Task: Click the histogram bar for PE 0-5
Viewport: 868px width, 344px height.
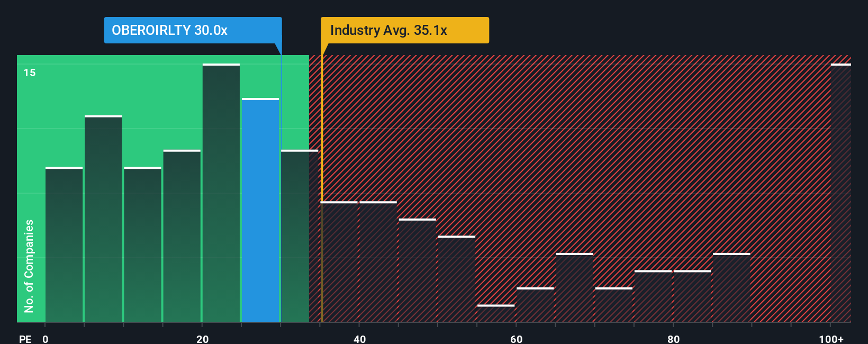Action: coord(64,245)
